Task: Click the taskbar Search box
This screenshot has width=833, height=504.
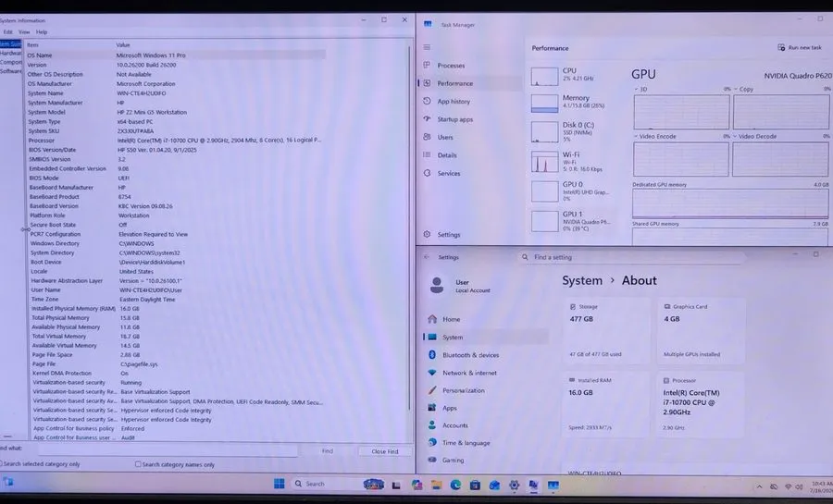Action: click(x=326, y=484)
